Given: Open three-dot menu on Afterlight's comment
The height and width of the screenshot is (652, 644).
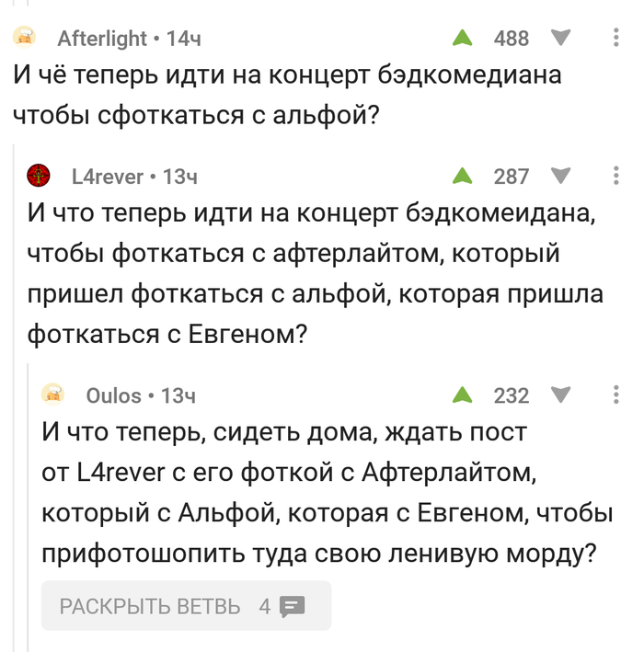Looking at the screenshot, I should 616,38.
